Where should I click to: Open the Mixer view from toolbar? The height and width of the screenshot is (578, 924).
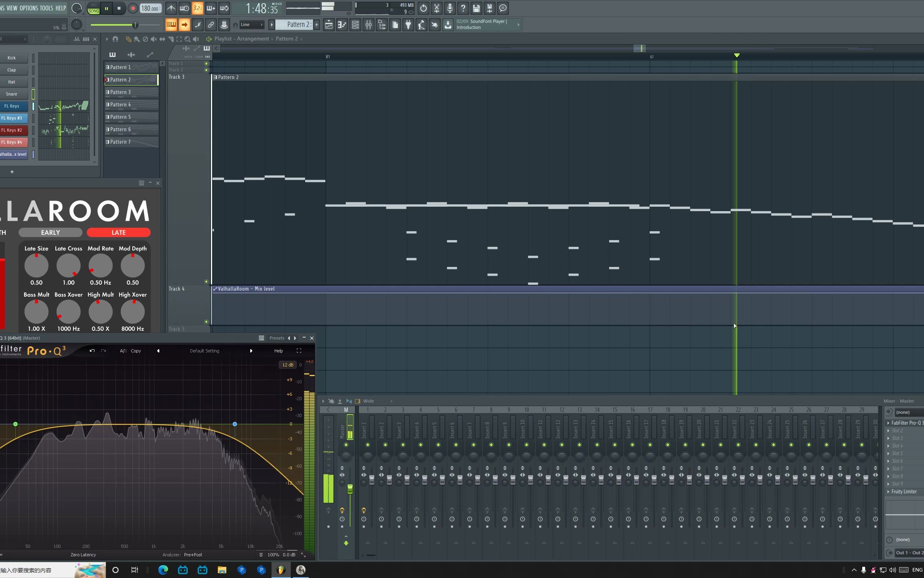[369, 25]
